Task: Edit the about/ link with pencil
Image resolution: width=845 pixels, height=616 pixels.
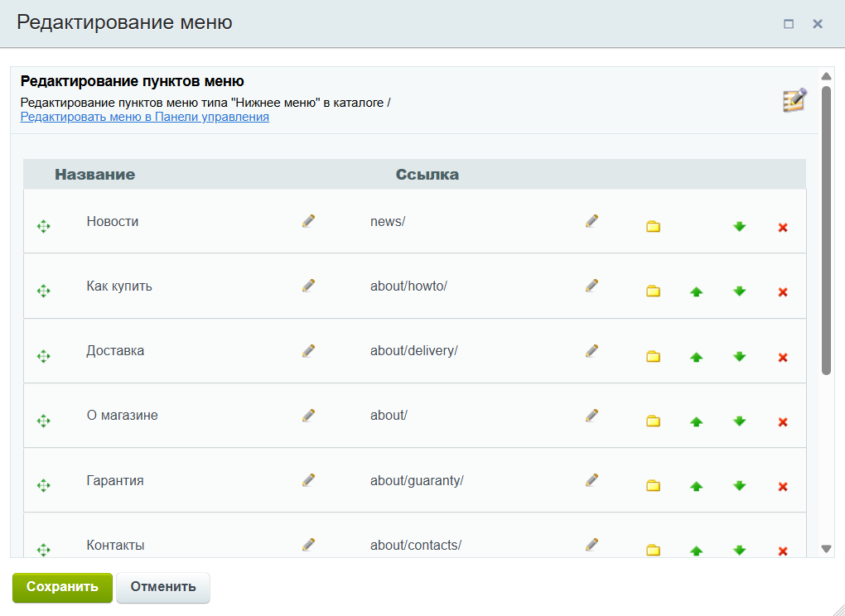Action: pos(591,415)
